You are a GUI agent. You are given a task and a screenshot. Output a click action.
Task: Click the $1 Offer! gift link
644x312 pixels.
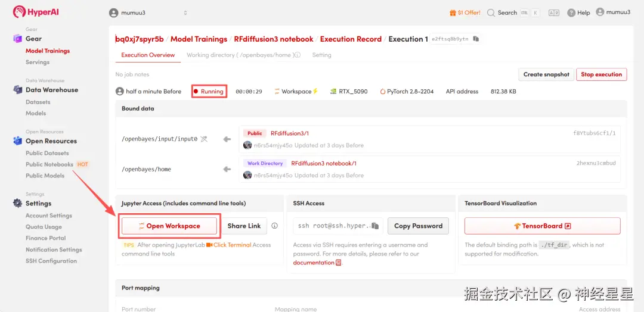[x=465, y=13]
